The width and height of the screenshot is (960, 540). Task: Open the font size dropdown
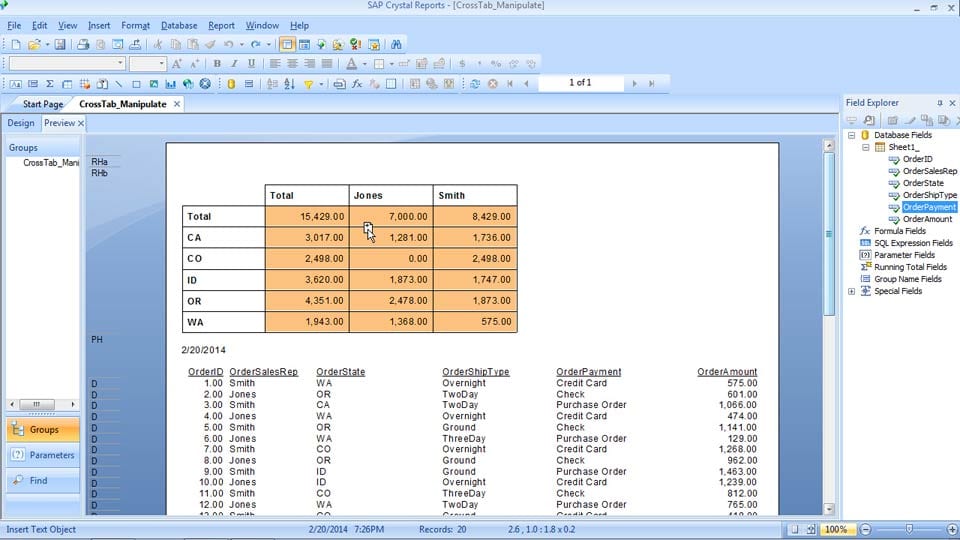(x=161, y=63)
